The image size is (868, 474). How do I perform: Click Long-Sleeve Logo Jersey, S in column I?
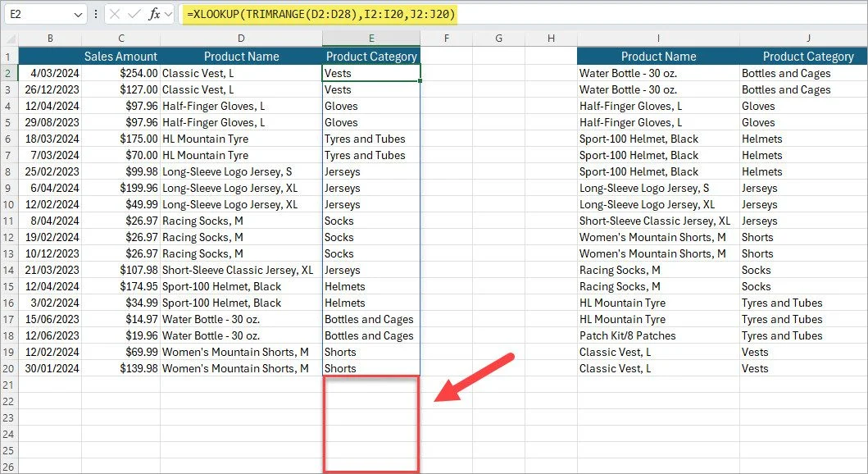[658, 189]
